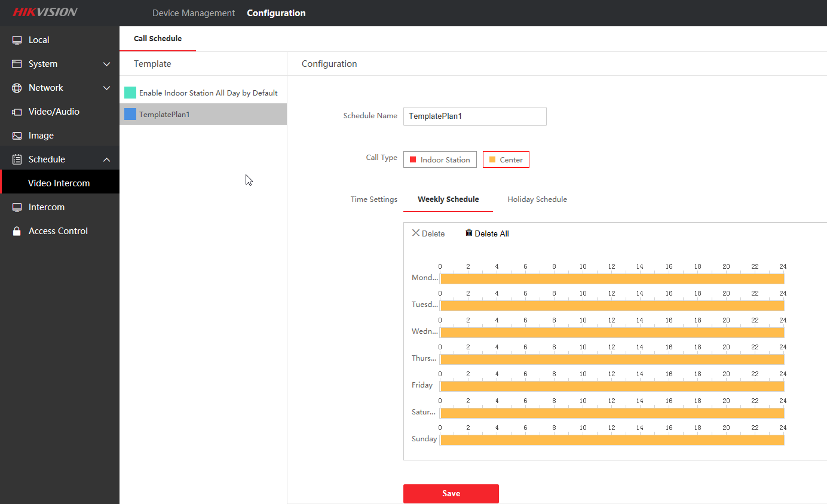
Task: Click the Image picture icon in sidebar
Action: (17, 136)
